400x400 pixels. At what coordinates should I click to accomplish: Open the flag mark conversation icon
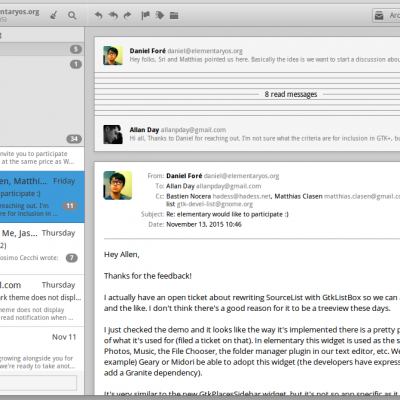pos(145,15)
